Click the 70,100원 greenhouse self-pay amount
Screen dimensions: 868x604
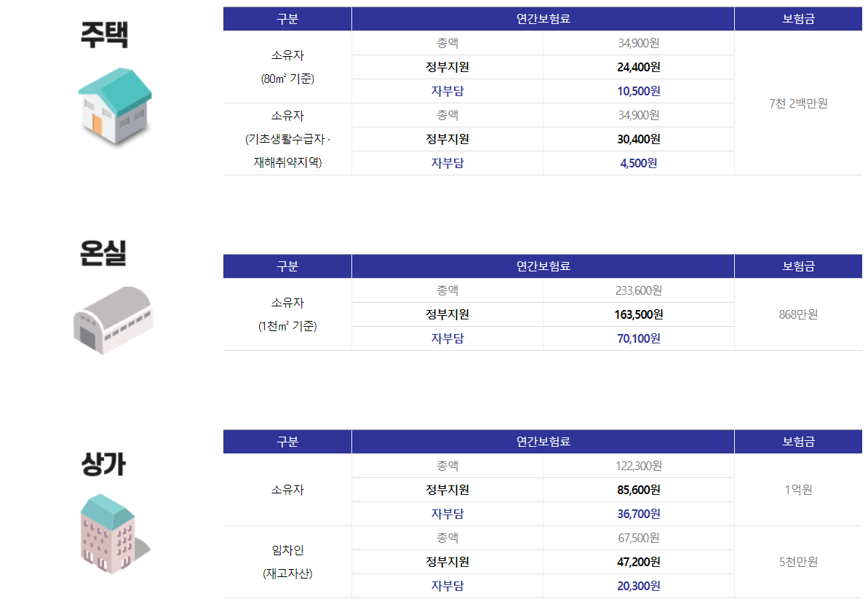tap(639, 338)
